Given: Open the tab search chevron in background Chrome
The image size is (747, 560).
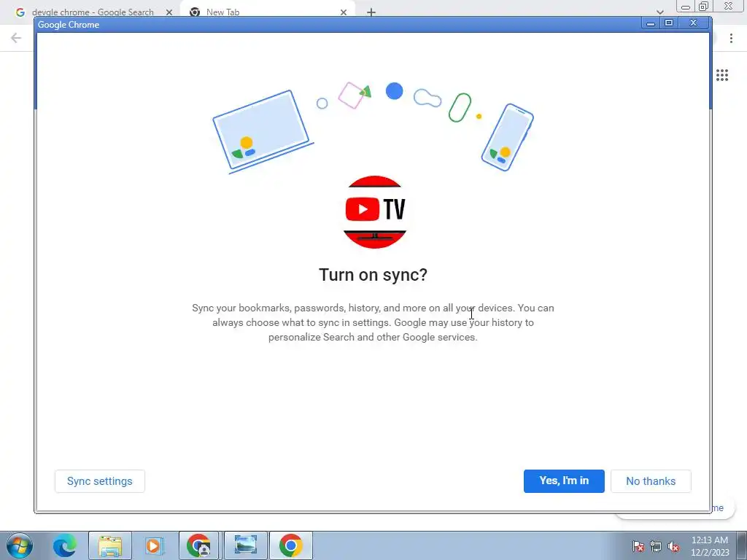Looking at the screenshot, I should coord(659,12).
